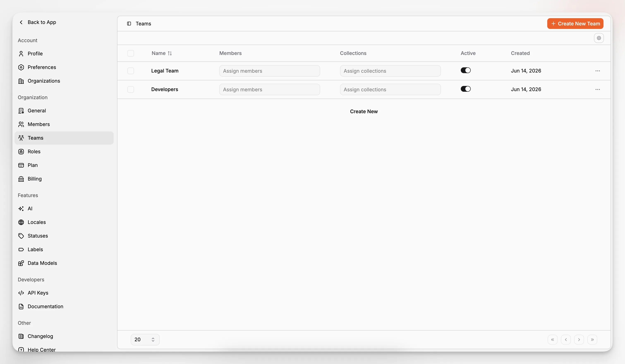Select the Developers row checkbox
The width and height of the screenshot is (625, 364).
[x=131, y=89]
